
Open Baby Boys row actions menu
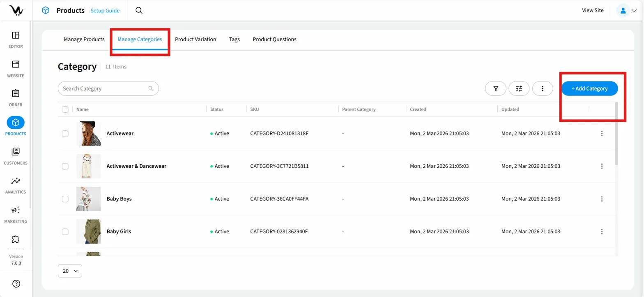(602, 199)
